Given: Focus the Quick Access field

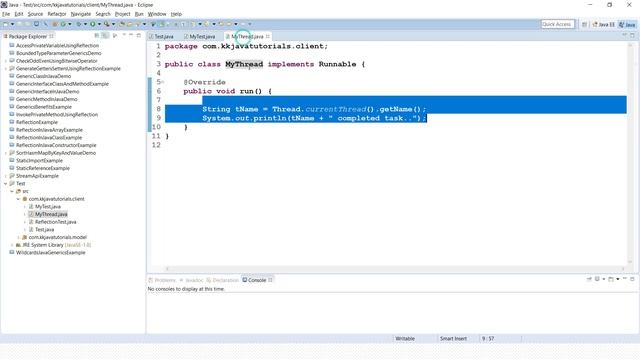Looking at the screenshot, I should pos(558,24).
